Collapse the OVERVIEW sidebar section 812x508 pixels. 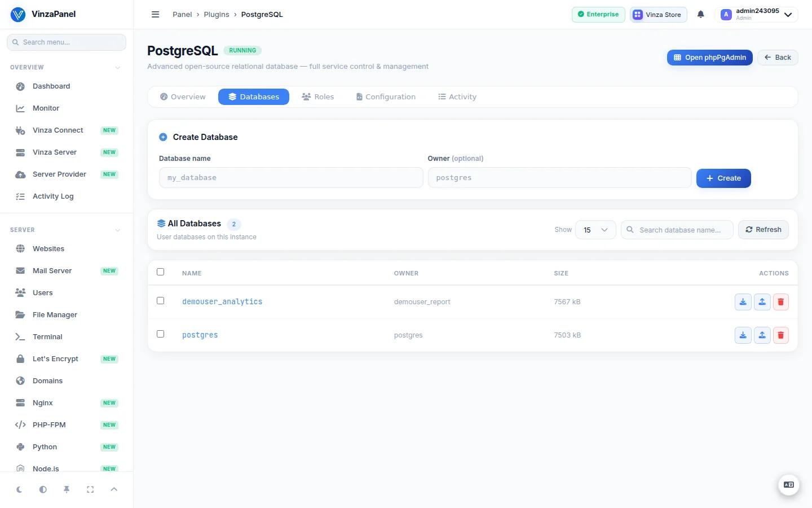click(117, 68)
